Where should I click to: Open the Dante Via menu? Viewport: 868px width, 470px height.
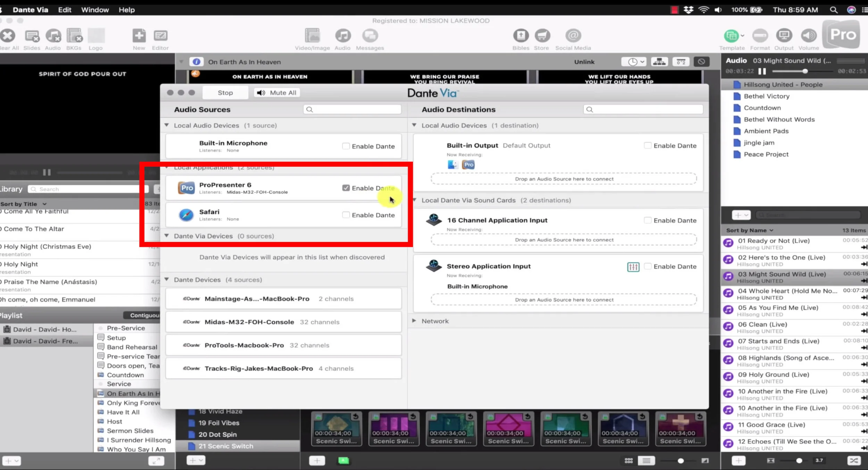point(31,10)
